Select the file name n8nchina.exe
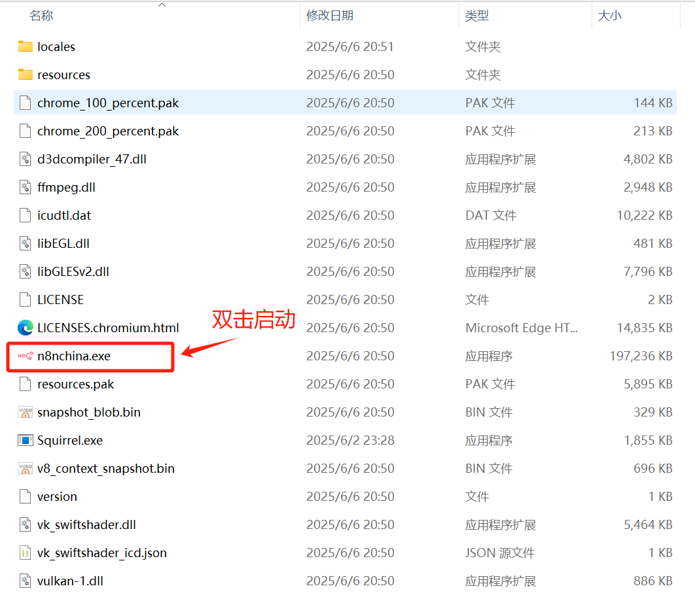Image resolution: width=695 pixels, height=616 pixels. [x=74, y=356]
